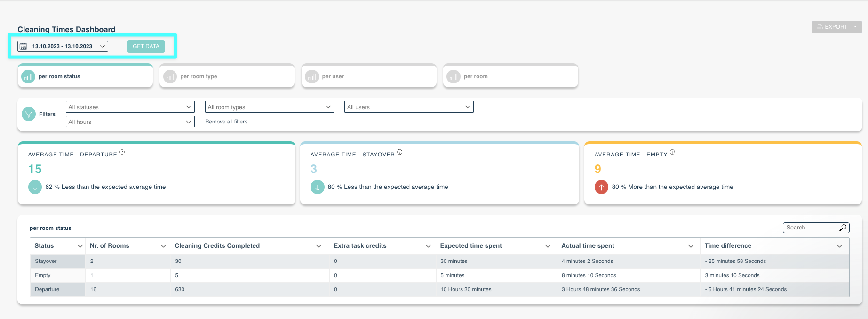Click the info icon beside Average Time - Empty
The image size is (868, 319).
pos(672,152)
